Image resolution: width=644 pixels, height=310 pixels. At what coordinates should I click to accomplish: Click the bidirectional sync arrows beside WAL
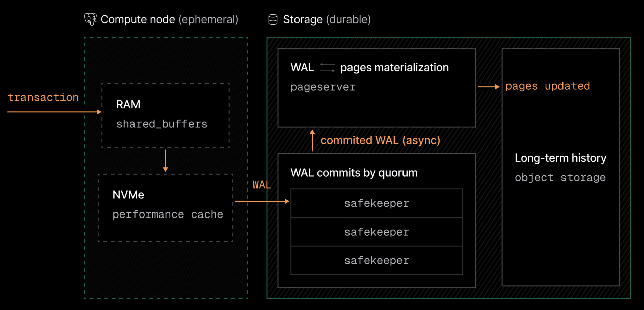327,67
